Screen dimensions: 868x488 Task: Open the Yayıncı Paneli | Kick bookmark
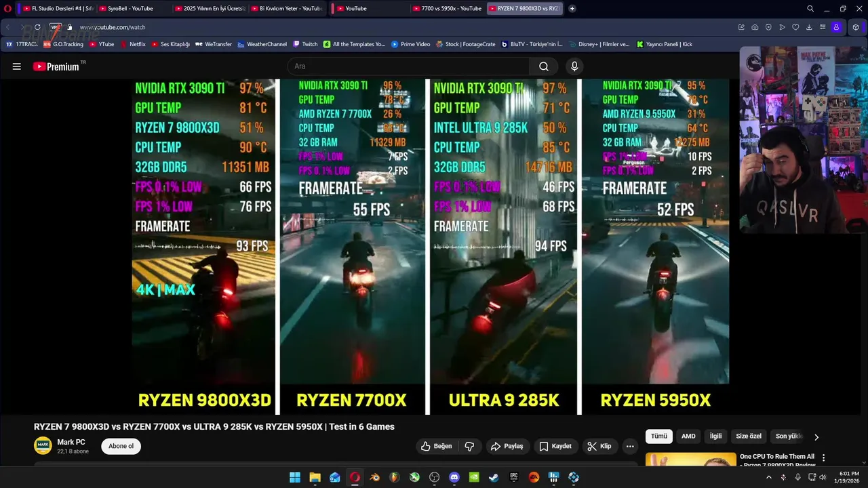pyautogui.click(x=665, y=44)
